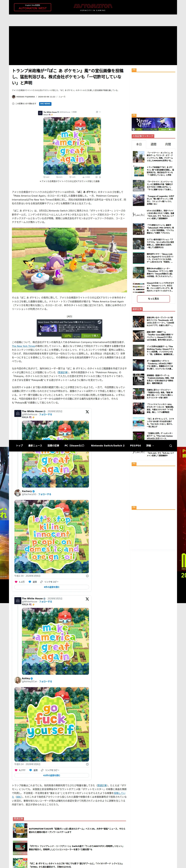
Task: Open League of Legends ranking article
Action: pyautogui.click(x=153, y=200)
